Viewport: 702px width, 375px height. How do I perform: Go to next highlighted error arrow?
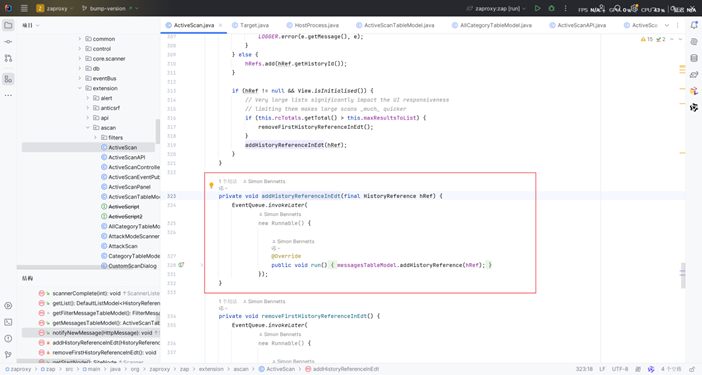pos(680,39)
